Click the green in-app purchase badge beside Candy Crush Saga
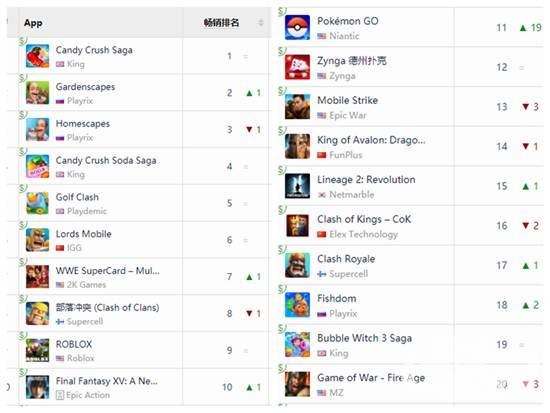Viewport: 550px width, 413px height. pos(23,41)
